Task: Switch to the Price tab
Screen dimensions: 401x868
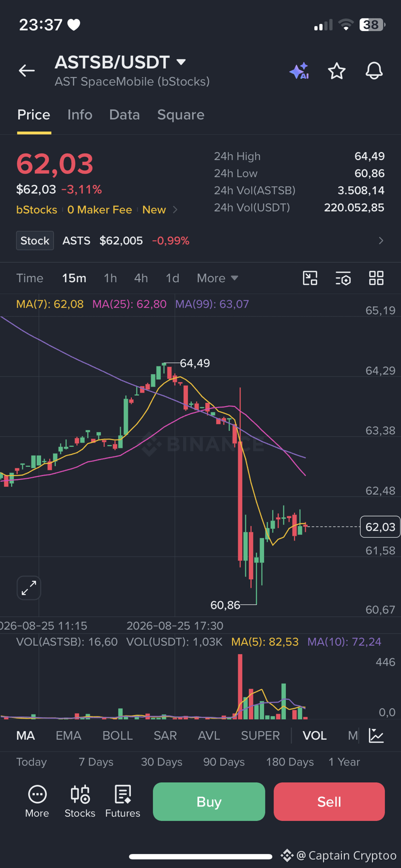Action: [34, 115]
